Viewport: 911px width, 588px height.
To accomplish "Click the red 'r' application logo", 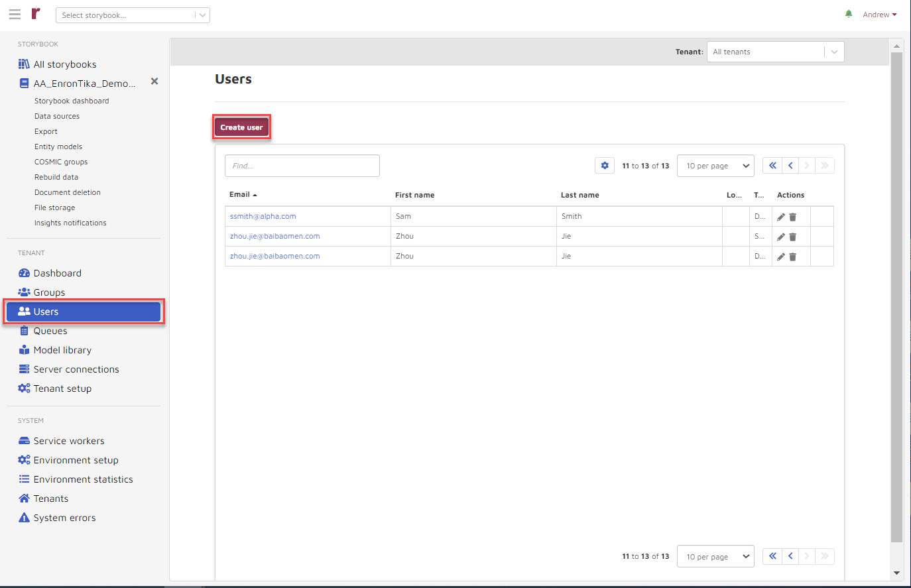I will [36, 14].
